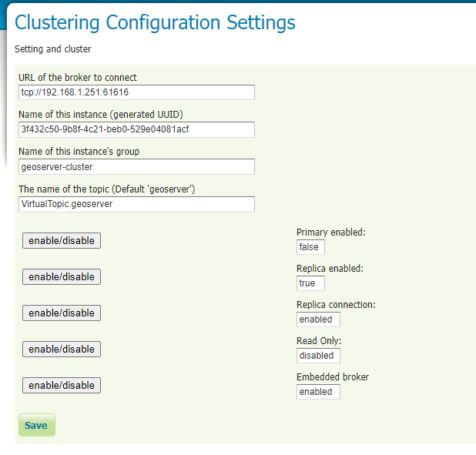This screenshot has height=455, width=476.
Task: Select the Replica connection status field
Action: (x=318, y=320)
